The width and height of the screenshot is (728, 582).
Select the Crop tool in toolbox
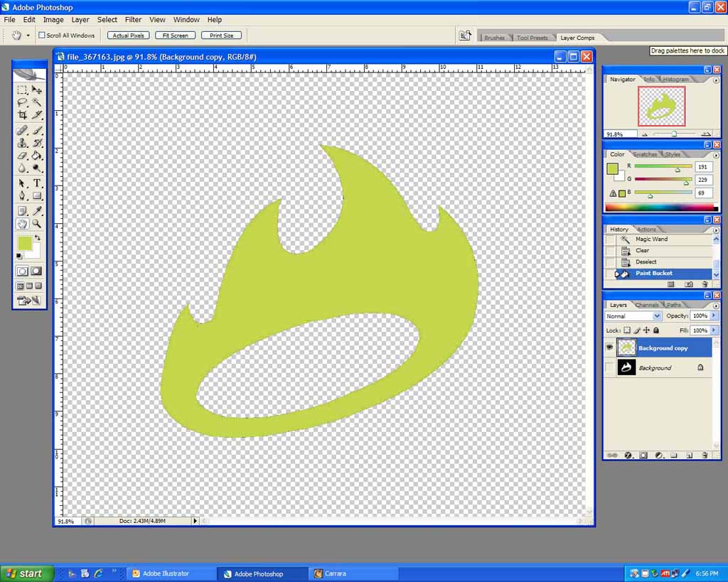(x=22, y=114)
